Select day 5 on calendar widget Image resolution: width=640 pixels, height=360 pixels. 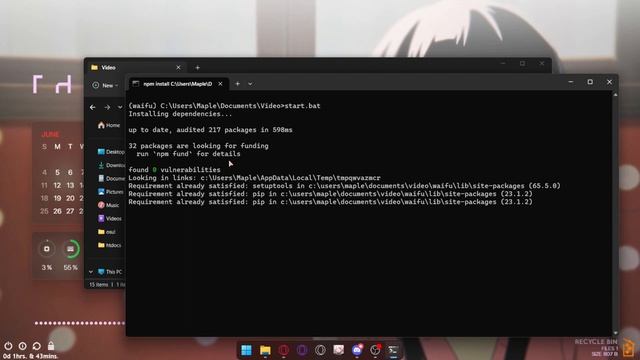coord(57,172)
